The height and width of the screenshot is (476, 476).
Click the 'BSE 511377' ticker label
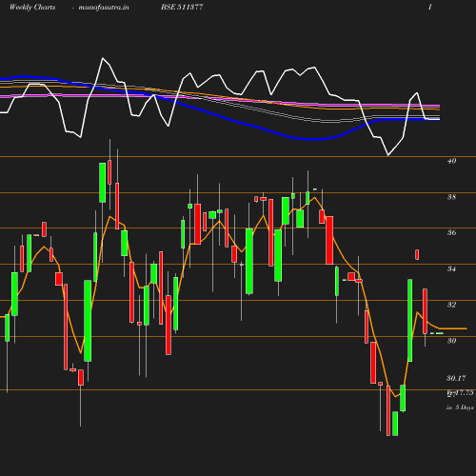click(182, 7)
